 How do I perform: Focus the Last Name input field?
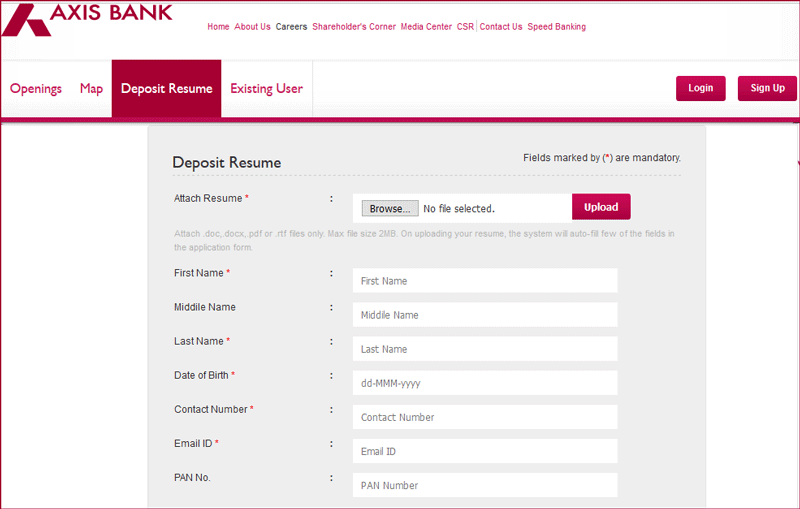point(485,349)
